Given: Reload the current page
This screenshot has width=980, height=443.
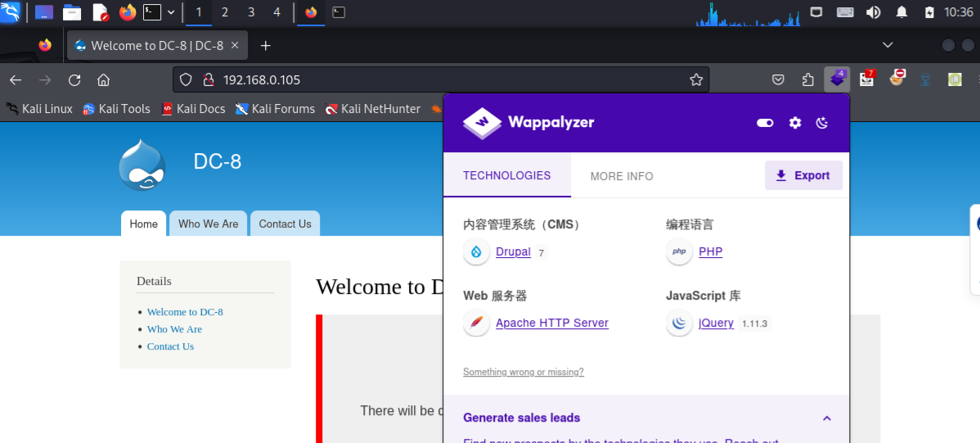Looking at the screenshot, I should click(x=74, y=79).
